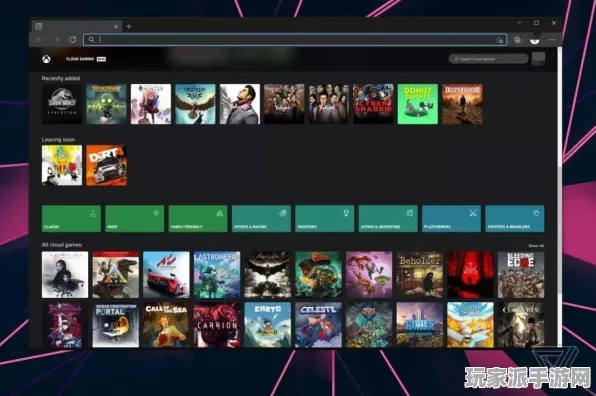Viewport: 596px width, 396px height.
Task: Click the page's vertical scrollbar
Action: [559, 196]
